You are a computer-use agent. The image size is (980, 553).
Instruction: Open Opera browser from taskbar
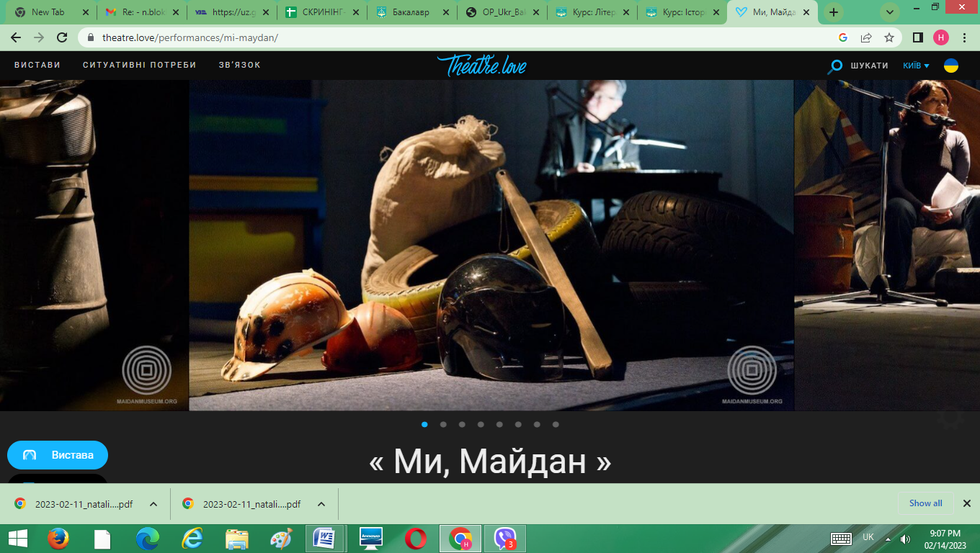coord(415,538)
